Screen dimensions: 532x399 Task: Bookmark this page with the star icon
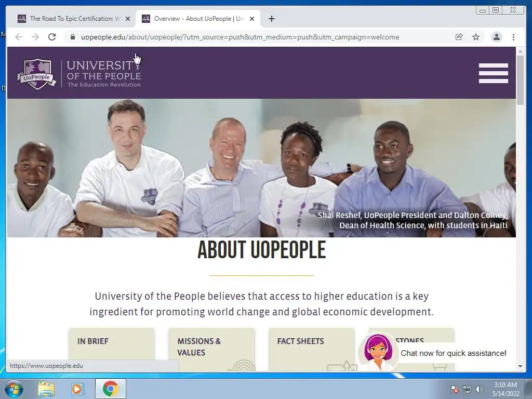pyautogui.click(x=476, y=37)
